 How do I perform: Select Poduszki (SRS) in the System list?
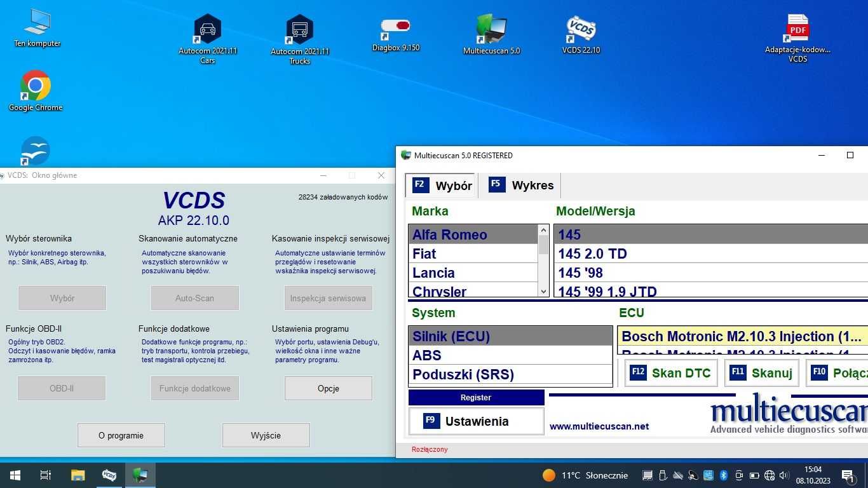tap(510, 374)
